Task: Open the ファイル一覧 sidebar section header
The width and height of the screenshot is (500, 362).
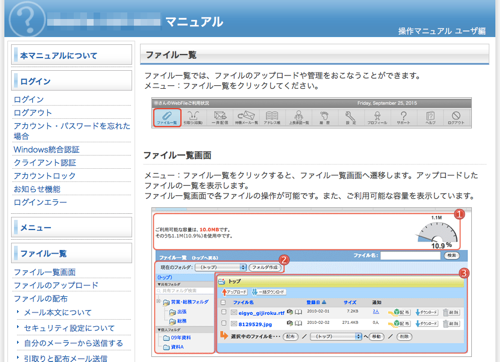Action: pyautogui.click(x=72, y=253)
